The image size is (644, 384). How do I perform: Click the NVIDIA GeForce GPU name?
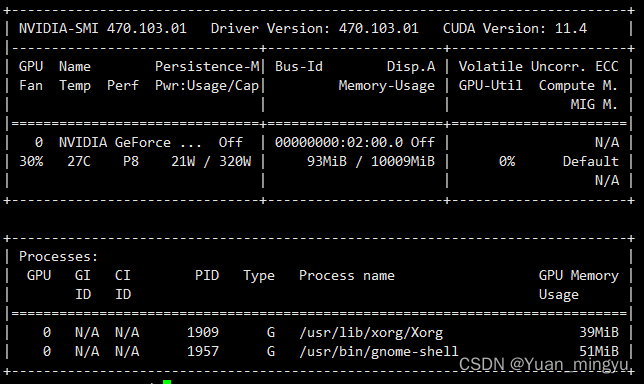point(130,143)
